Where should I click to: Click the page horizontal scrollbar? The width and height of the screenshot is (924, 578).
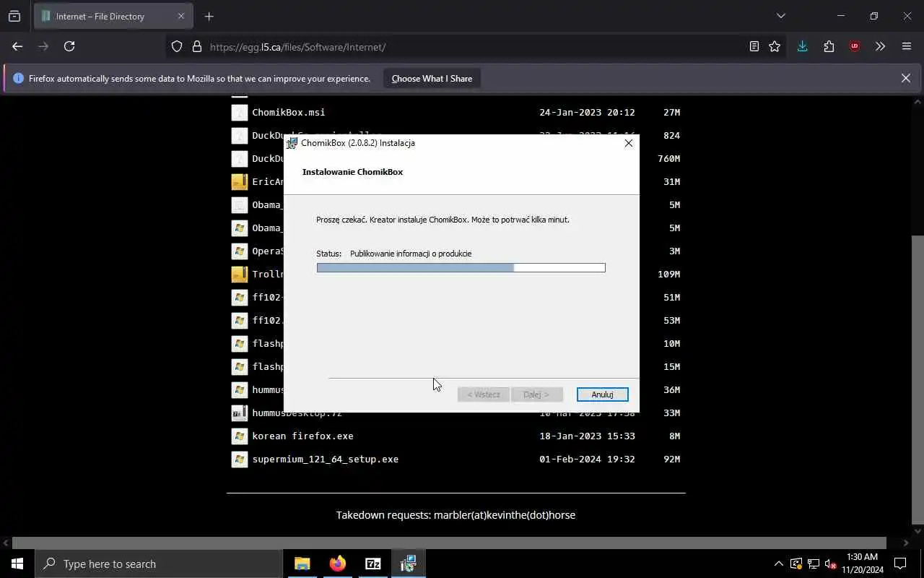[x=449, y=543]
